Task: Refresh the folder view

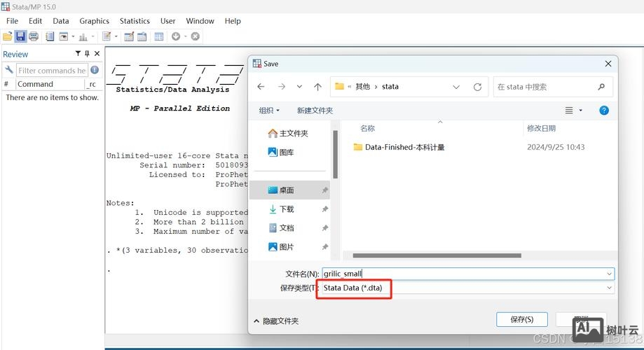Action: pyautogui.click(x=477, y=87)
